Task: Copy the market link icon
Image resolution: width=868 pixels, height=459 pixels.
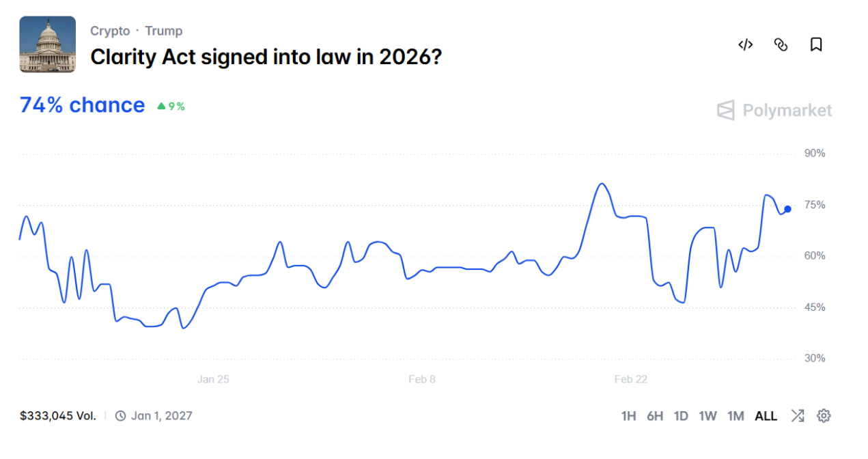Action: point(781,45)
